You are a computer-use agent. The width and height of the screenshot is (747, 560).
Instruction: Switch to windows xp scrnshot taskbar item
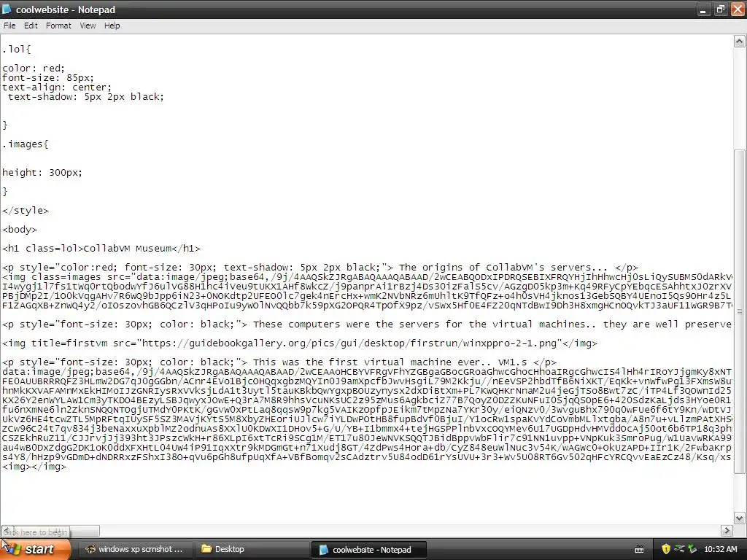pyautogui.click(x=134, y=549)
